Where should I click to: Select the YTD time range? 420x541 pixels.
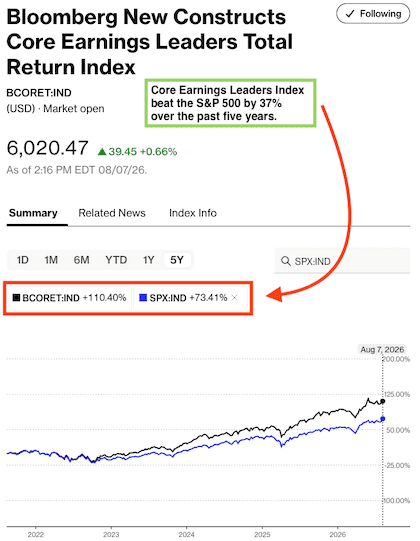[116, 260]
